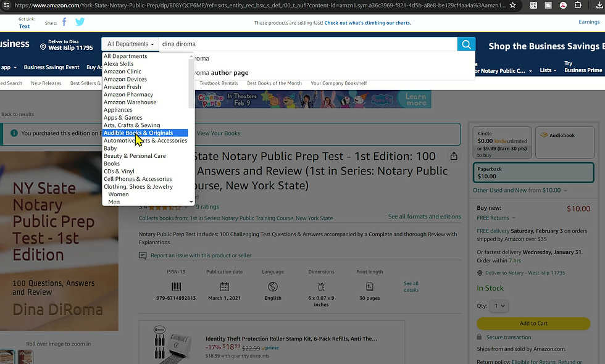
Task: Click the Secure transaction lock icon
Action: pyautogui.click(x=479, y=337)
